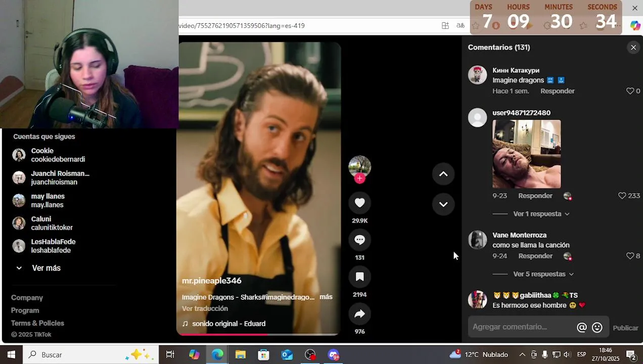The height and width of the screenshot is (364, 643).
Task: Expand Ver 5 respuestas replies
Action: 543,274
